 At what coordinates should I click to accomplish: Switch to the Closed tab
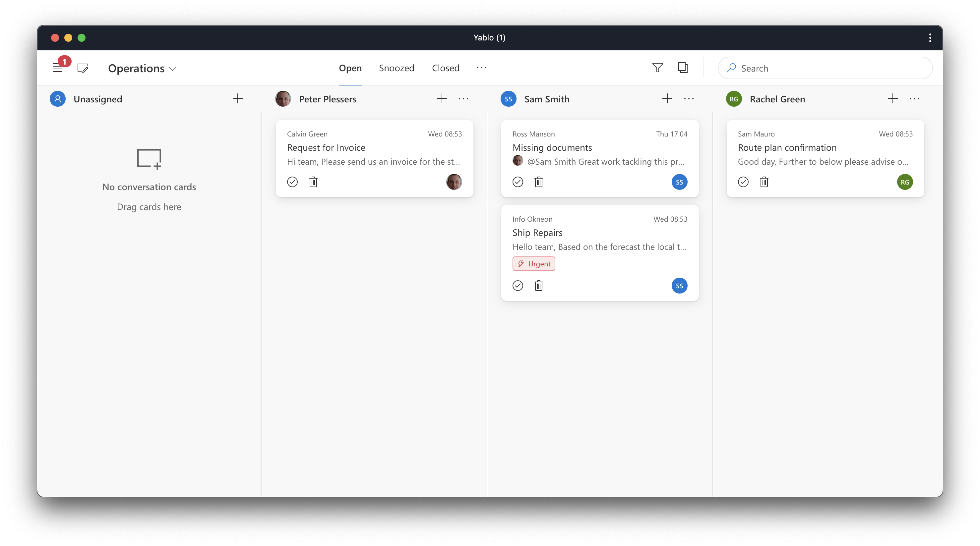click(446, 68)
